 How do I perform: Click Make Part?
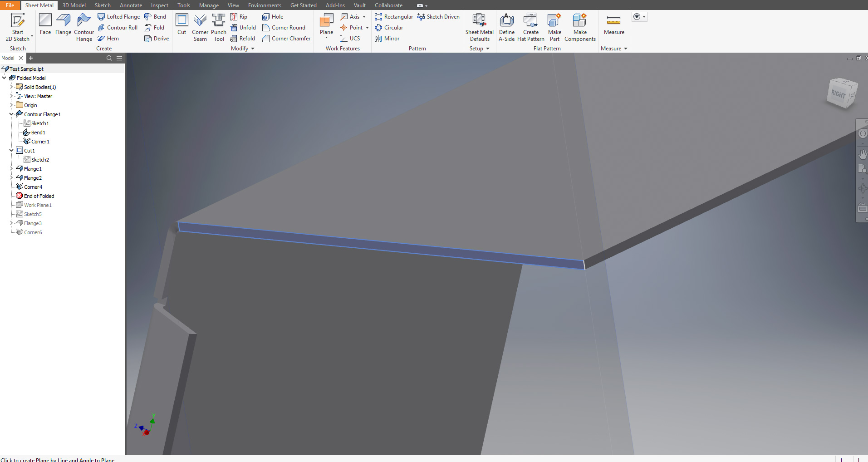555,27
